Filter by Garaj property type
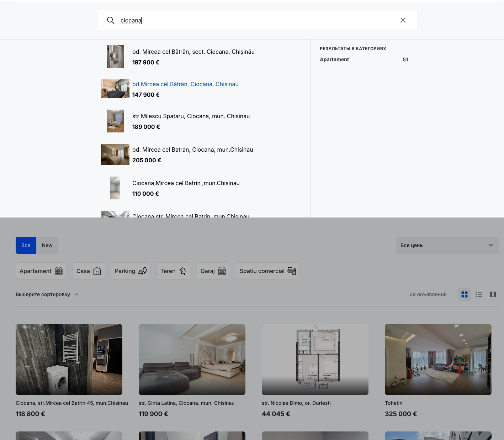The image size is (504, 440). (213, 271)
